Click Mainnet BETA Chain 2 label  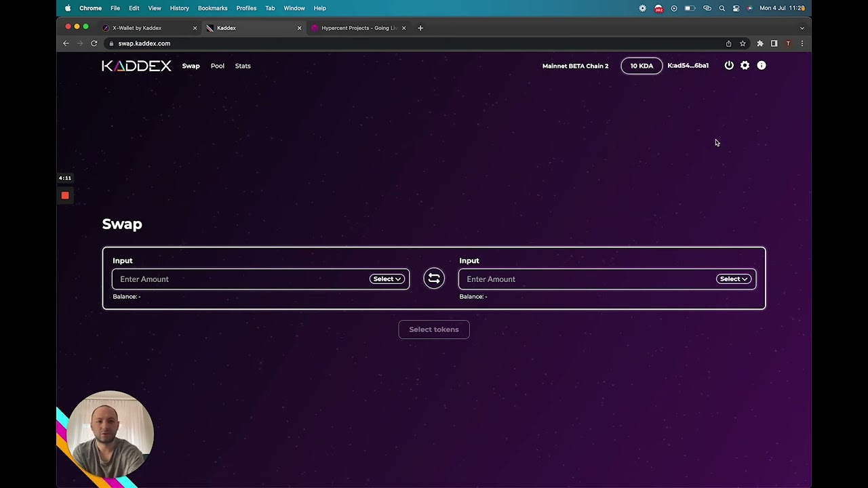[575, 66]
